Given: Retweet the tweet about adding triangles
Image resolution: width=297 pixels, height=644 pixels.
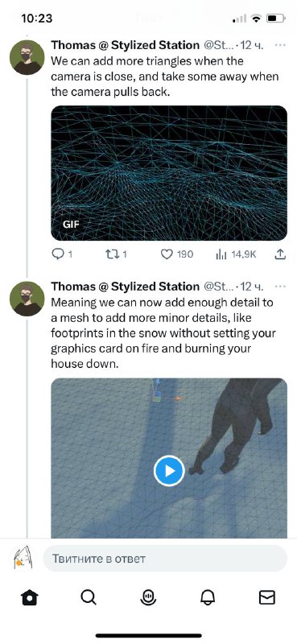Looking at the screenshot, I should [116, 254].
